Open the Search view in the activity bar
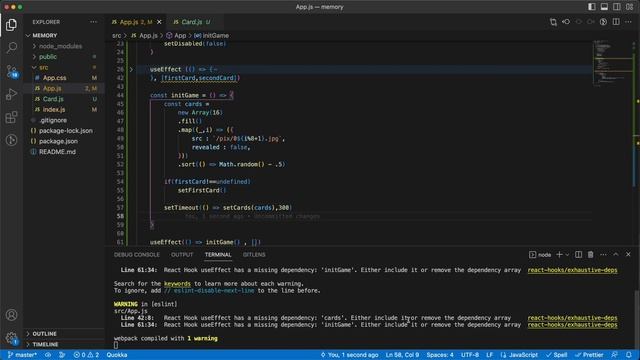This screenshot has height=360, width=640. click(11, 48)
